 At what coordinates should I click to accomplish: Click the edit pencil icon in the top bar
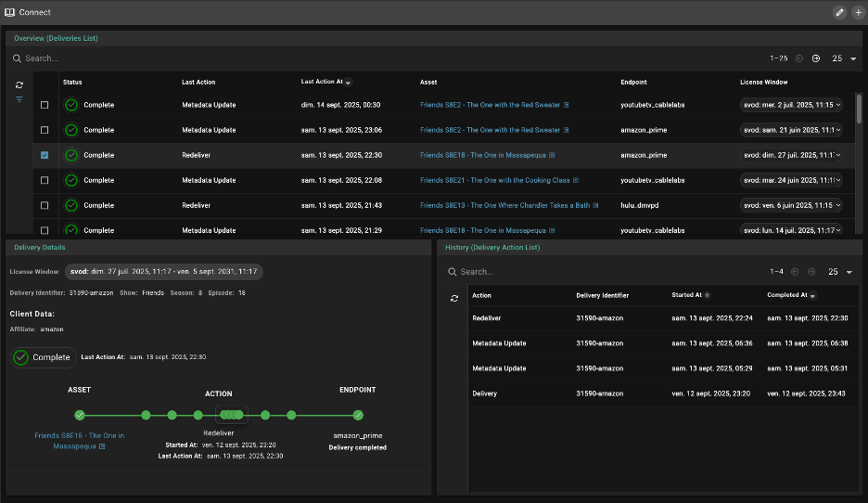tap(840, 12)
